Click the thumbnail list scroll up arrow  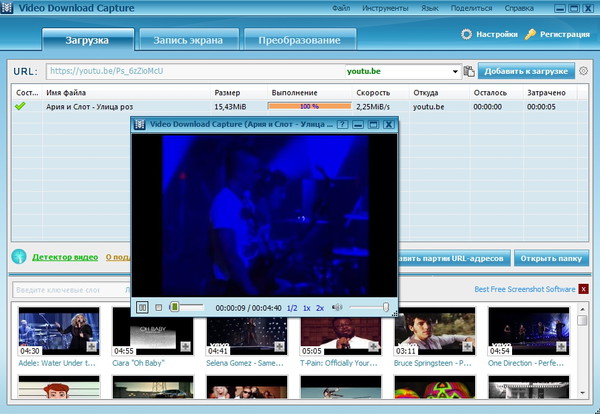tap(582, 309)
